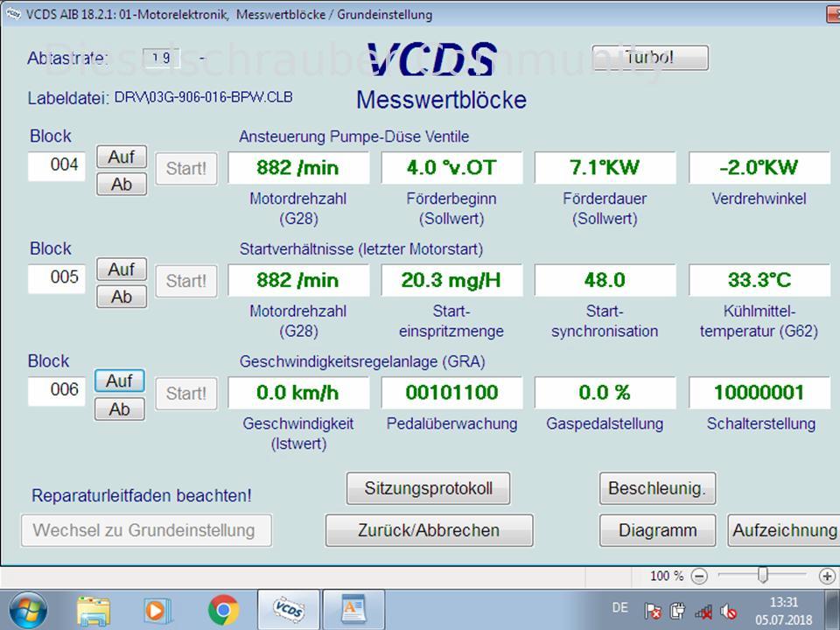Increase block 004 with Auf
840x630 pixels.
pos(122,157)
